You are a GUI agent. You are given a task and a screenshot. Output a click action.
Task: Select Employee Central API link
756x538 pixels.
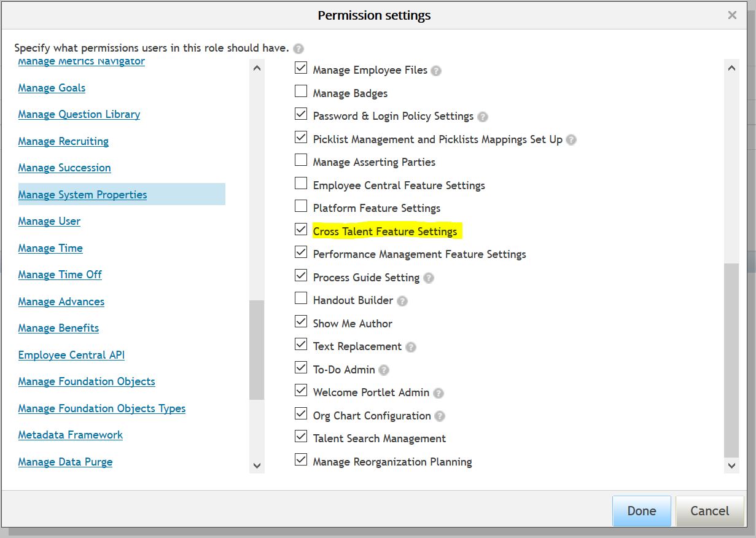(x=71, y=355)
